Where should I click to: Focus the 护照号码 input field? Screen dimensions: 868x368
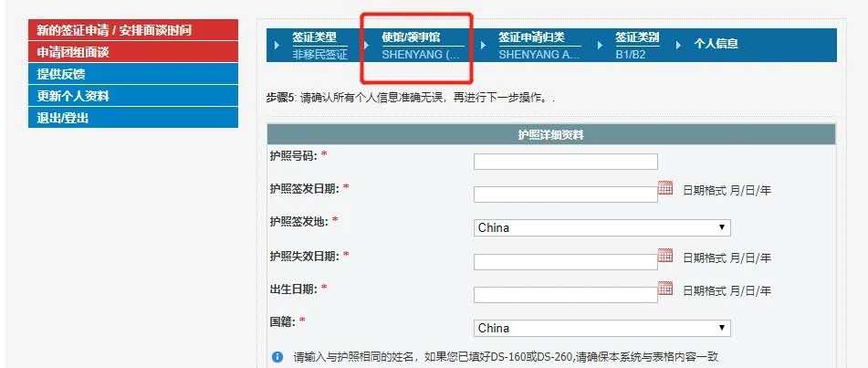[x=565, y=162]
